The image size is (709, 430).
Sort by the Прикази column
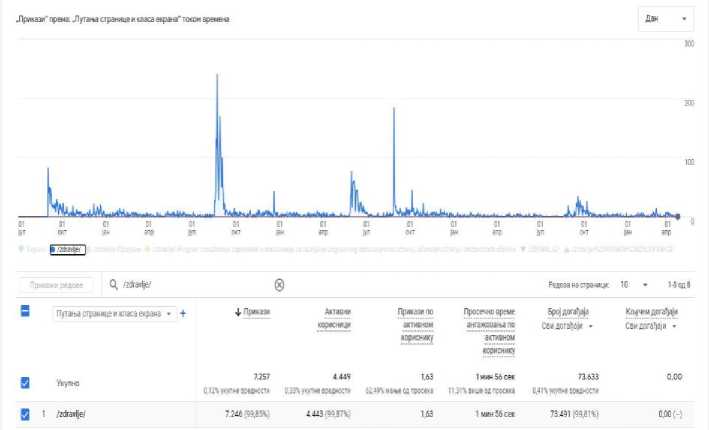pyautogui.click(x=256, y=312)
